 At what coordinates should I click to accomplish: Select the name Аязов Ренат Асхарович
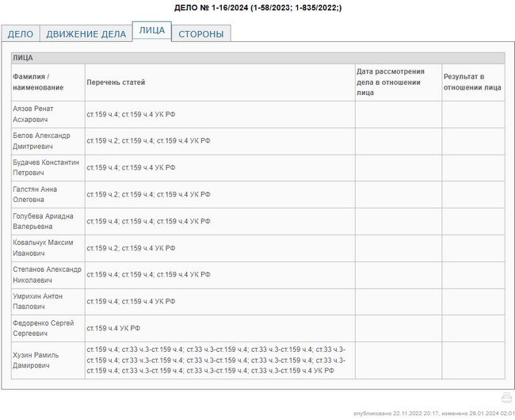[33, 114]
